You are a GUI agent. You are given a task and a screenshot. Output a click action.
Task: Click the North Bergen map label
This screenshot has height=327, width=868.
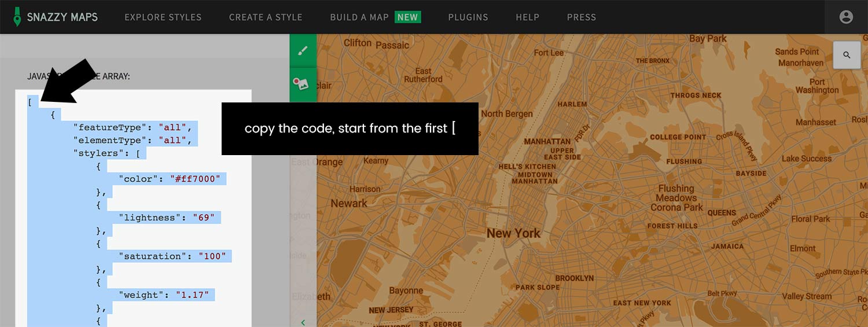pyautogui.click(x=507, y=113)
